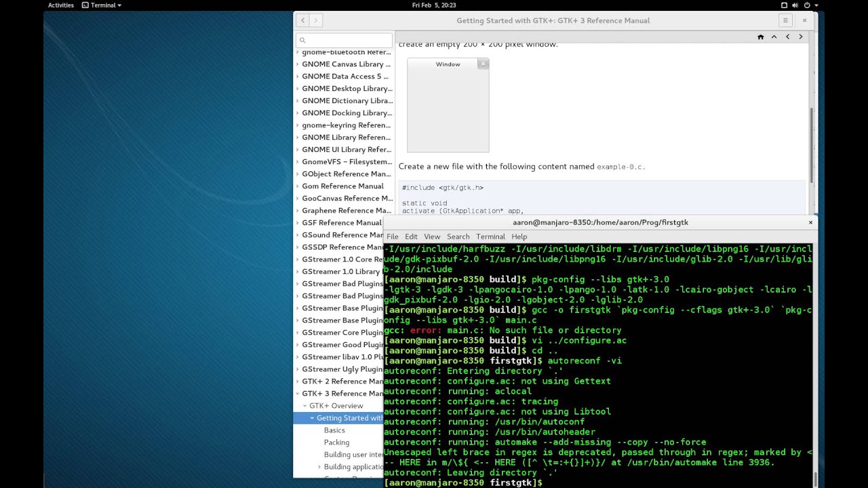
Task: Select GStreamer libav 1.0 Plugins tree item
Action: [342, 357]
